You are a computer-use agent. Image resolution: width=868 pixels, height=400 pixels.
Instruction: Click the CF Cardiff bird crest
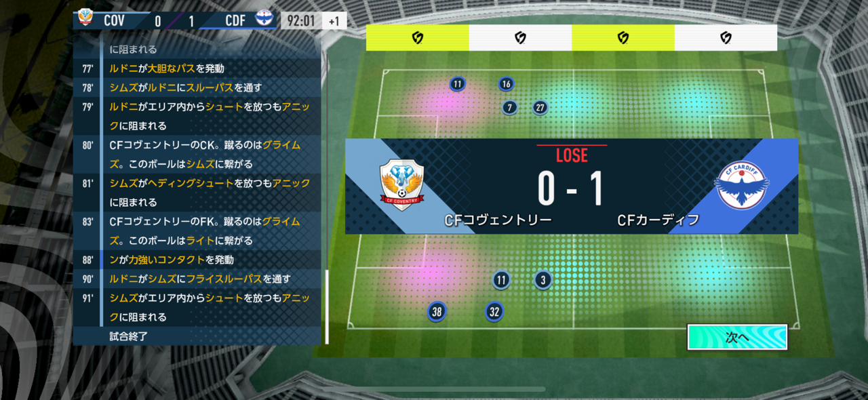[x=742, y=185]
